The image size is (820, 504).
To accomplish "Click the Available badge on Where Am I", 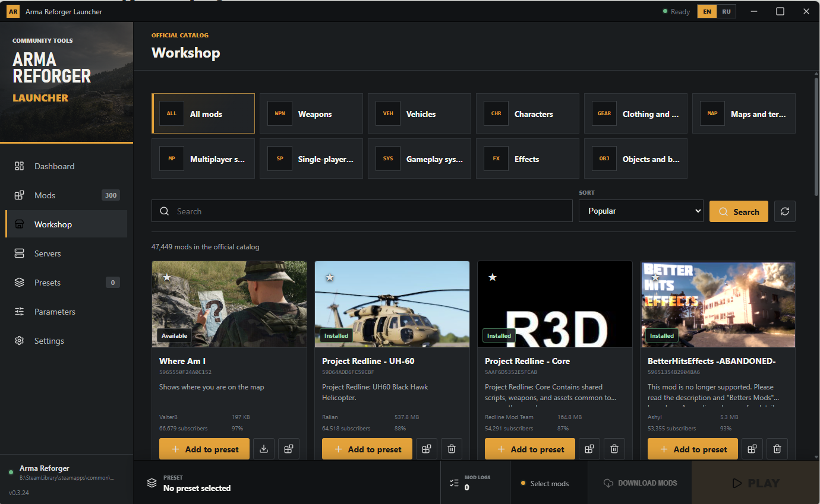I will coord(174,335).
